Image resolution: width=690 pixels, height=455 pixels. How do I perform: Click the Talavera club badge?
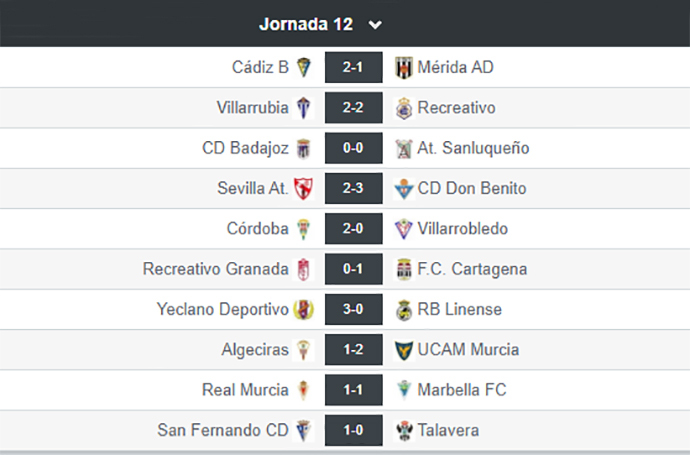click(404, 430)
